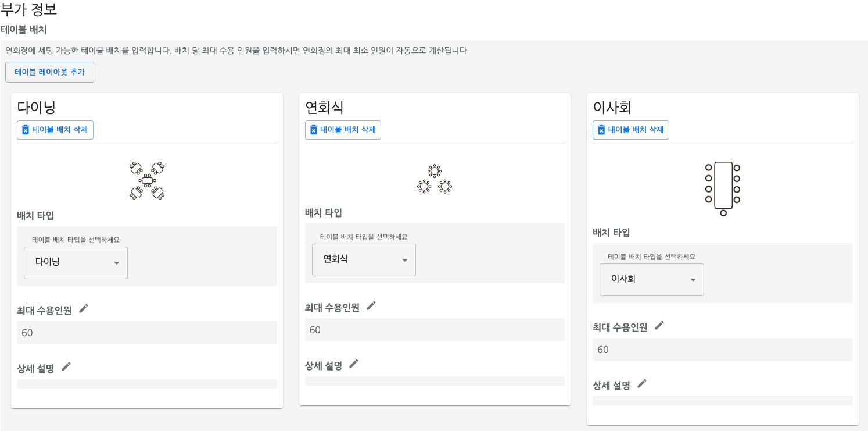Viewport: 868px width, 431px height.
Task: Click the 이사회 max capacity field showing 60
Action: tap(722, 350)
